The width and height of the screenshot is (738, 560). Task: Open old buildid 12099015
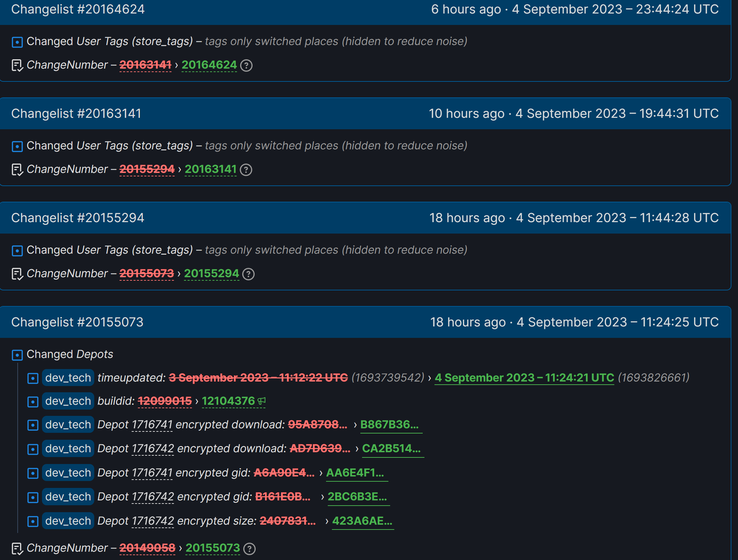coord(165,401)
